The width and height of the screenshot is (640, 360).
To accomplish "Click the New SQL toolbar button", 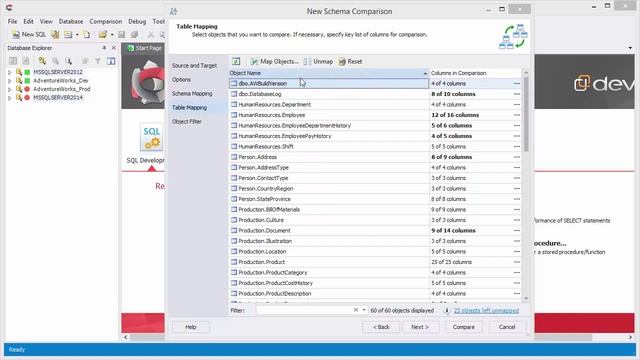I will pos(29,35).
